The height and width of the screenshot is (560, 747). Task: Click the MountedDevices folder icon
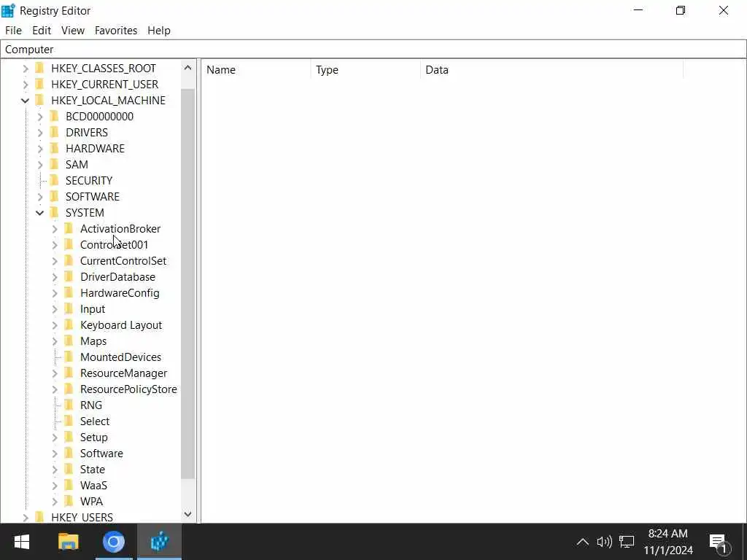coord(69,357)
